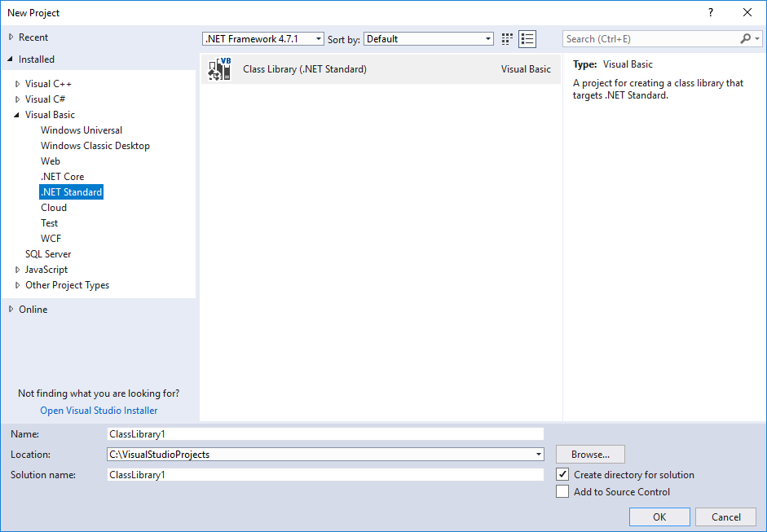Switch to small icons view
767x532 pixels.
(507, 39)
